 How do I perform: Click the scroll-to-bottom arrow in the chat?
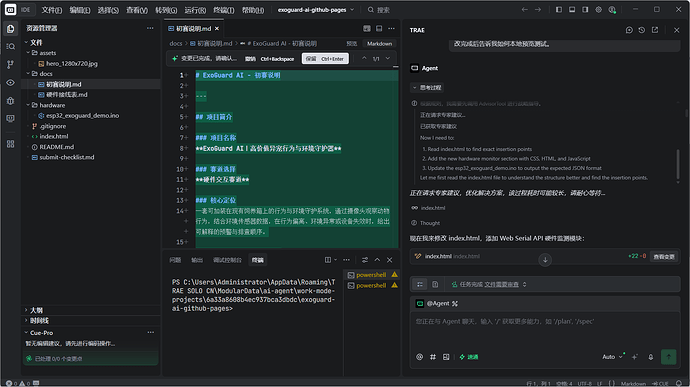tap(545, 260)
